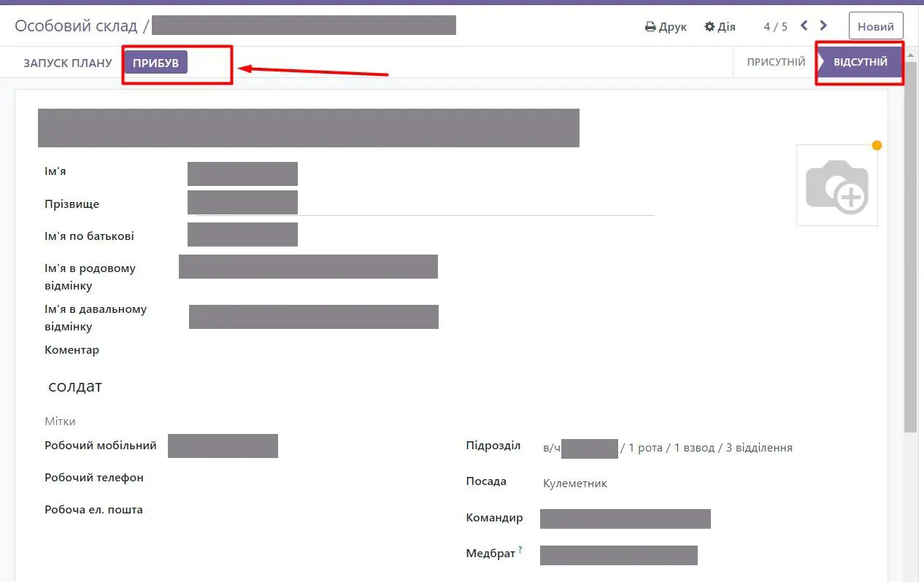Click the Новий button
924x582 pixels.
click(876, 26)
